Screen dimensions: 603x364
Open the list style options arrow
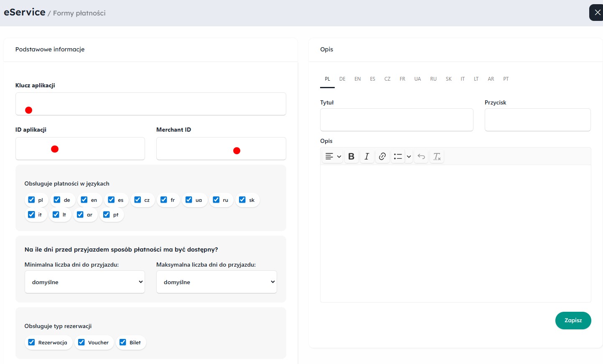tap(409, 156)
